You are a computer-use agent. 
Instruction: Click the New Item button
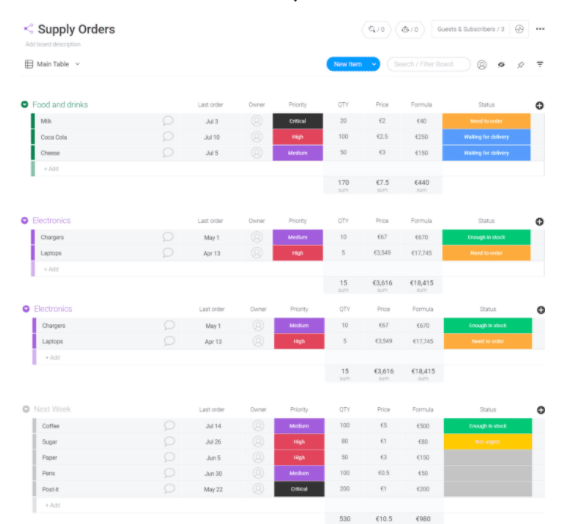[x=348, y=64]
